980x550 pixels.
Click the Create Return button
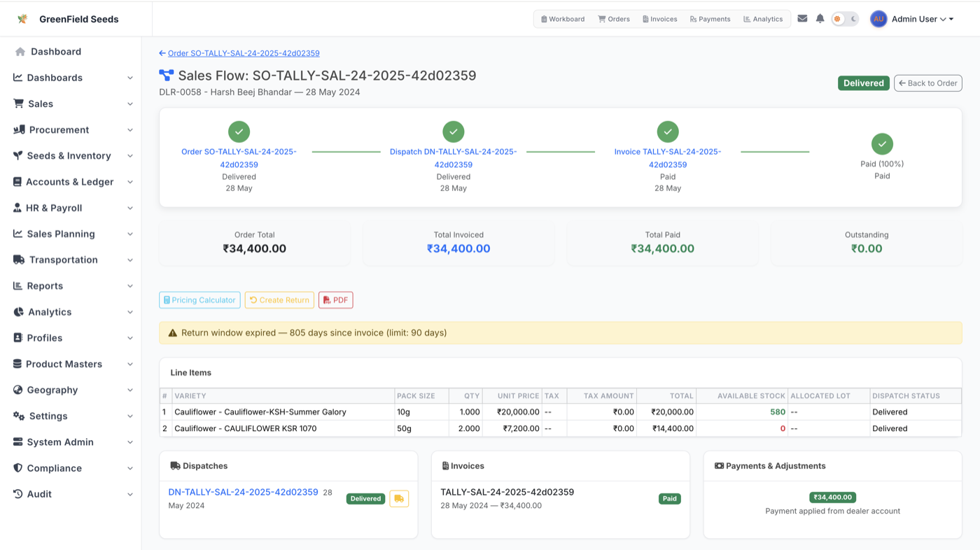click(x=279, y=300)
